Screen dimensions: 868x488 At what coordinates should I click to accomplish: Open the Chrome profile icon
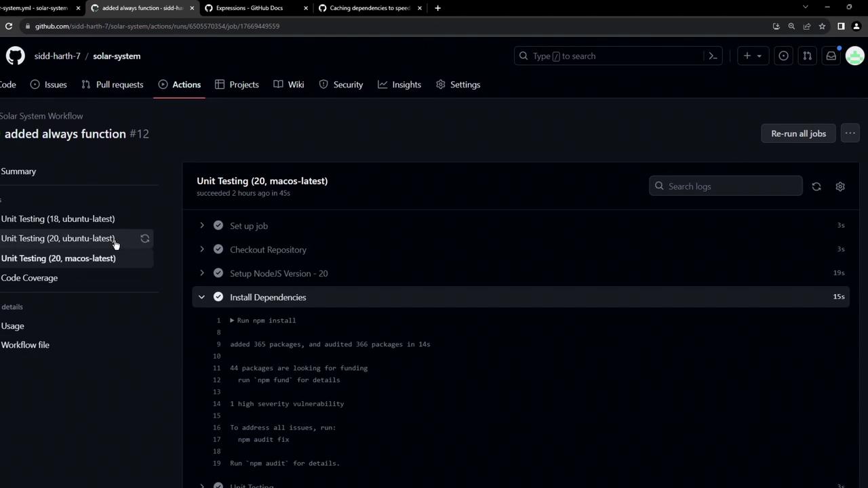pos(856,26)
